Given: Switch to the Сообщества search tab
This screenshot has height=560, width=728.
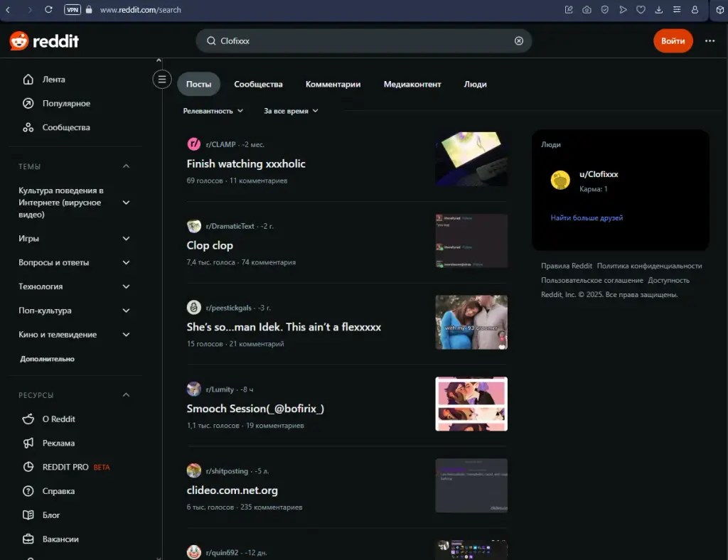Looking at the screenshot, I should pos(258,84).
